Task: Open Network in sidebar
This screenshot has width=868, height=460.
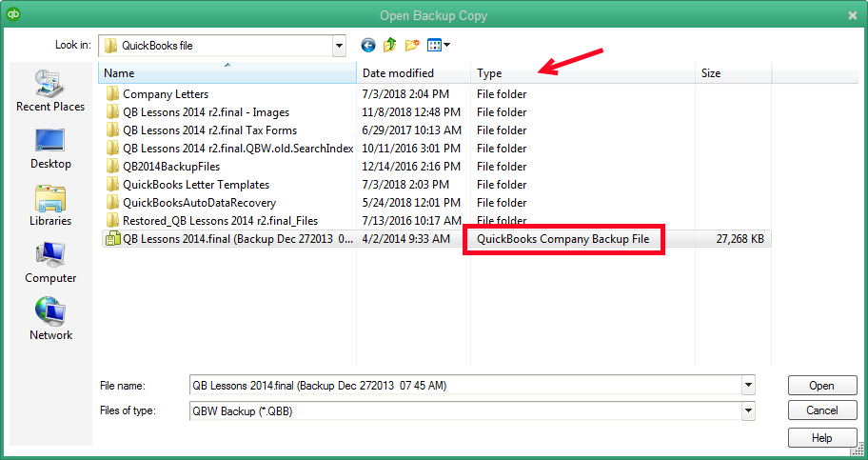Action: point(50,319)
